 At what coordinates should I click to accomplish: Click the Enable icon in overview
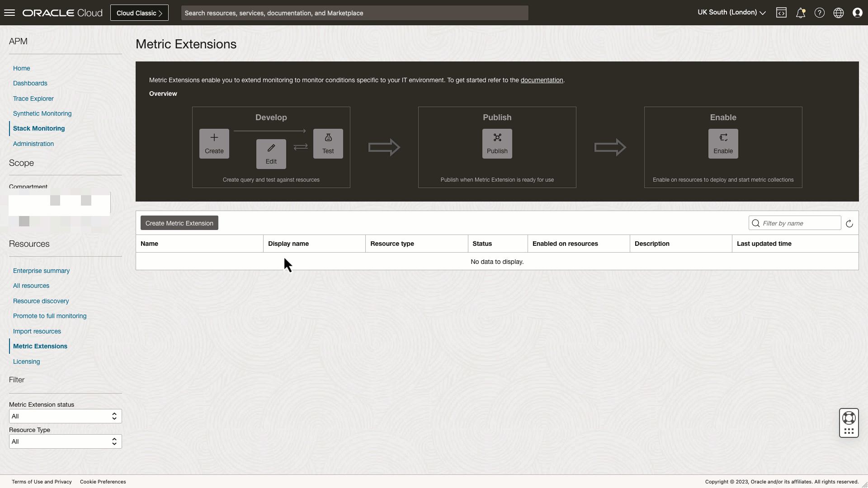click(x=723, y=143)
